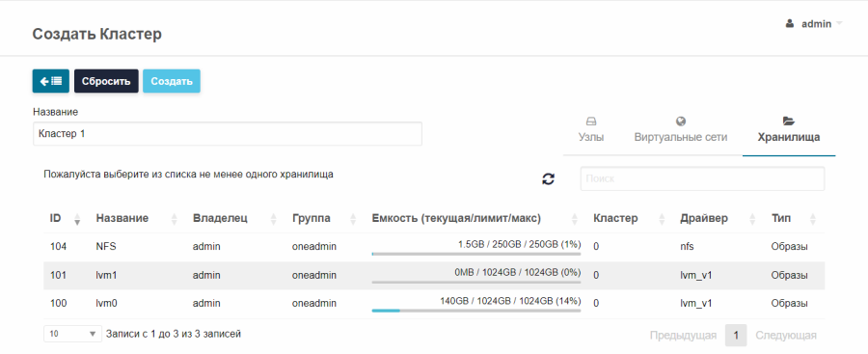The width and height of the screenshot is (868, 354).
Task: Click the Драйвер column header
Action: coord(704,218)
